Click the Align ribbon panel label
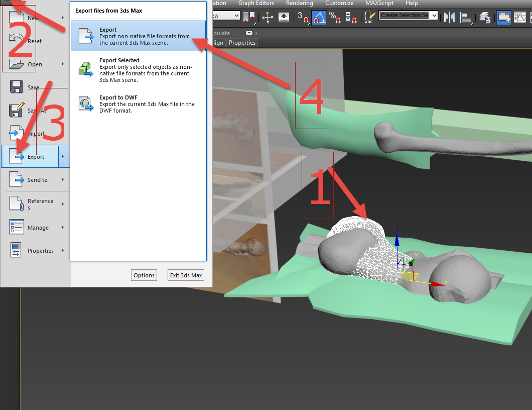532x410 pixels. [218, 43]
